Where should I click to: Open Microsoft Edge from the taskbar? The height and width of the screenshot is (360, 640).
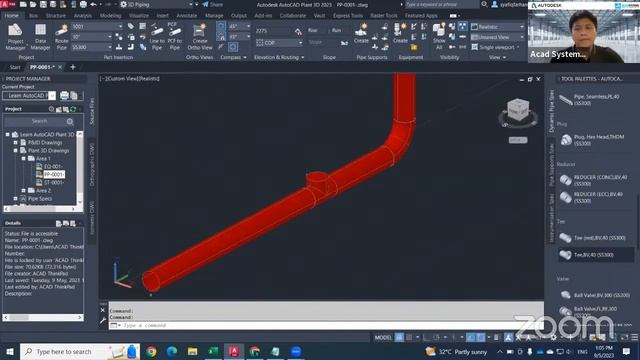click(172, 351)
